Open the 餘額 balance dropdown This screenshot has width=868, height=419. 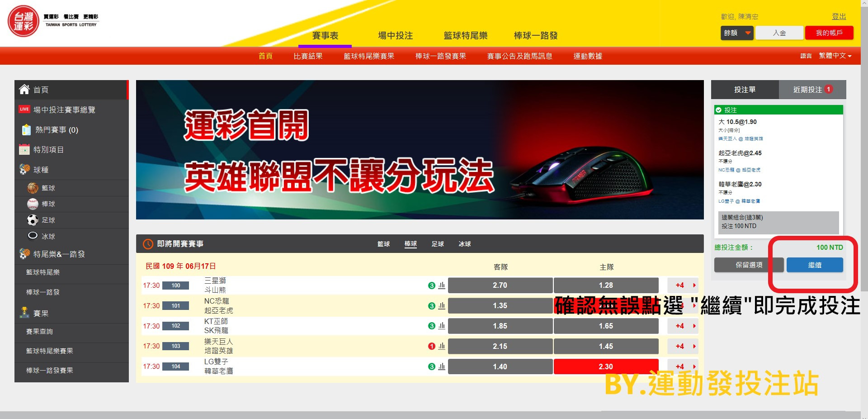click(737, 33)
